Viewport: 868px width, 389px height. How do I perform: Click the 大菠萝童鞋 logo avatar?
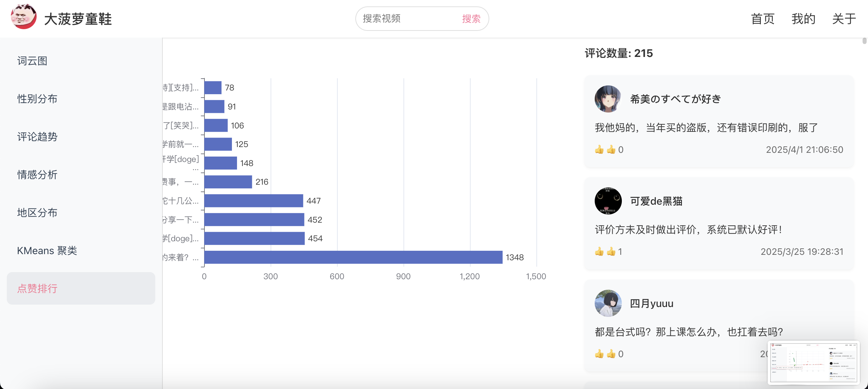point(23,17)
